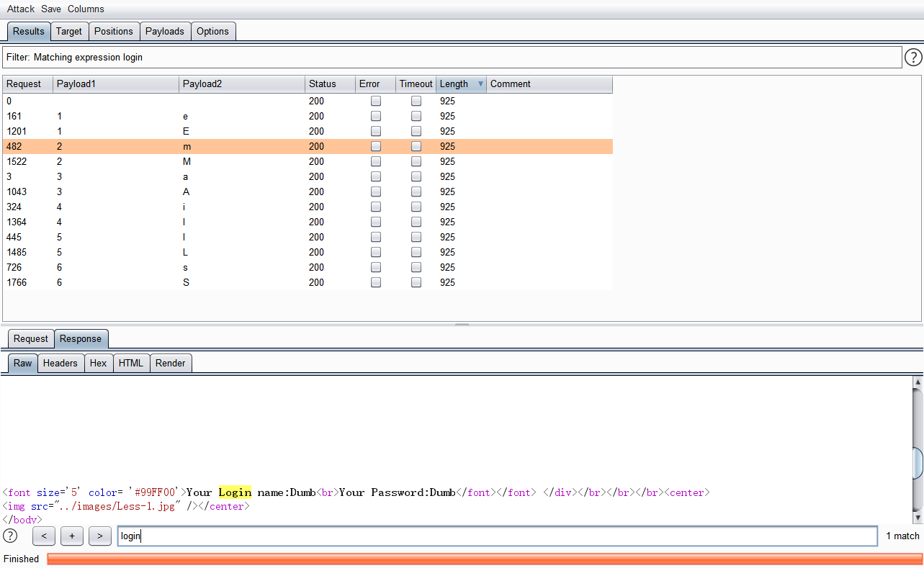Select request row 161
The image size is (924, 568).
click(308, 117)
